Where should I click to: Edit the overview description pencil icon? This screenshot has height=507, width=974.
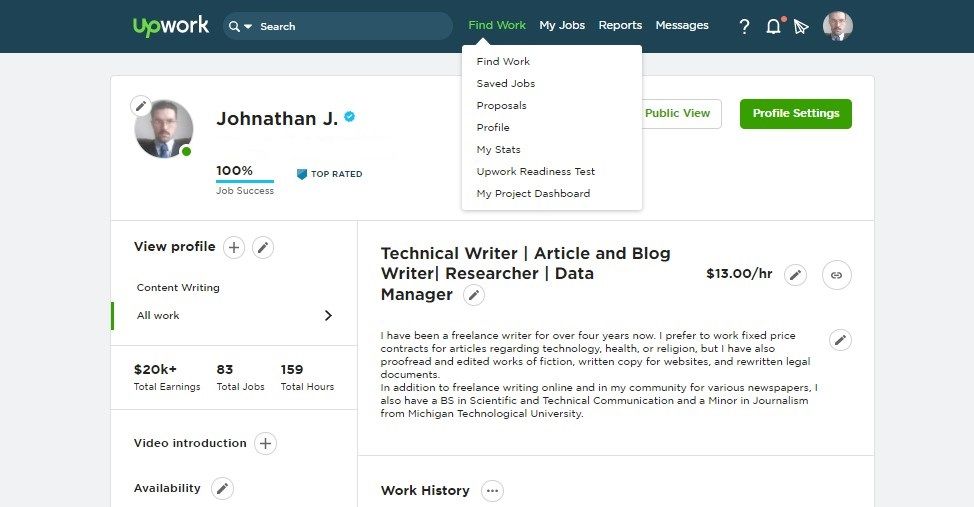[840, 340]
